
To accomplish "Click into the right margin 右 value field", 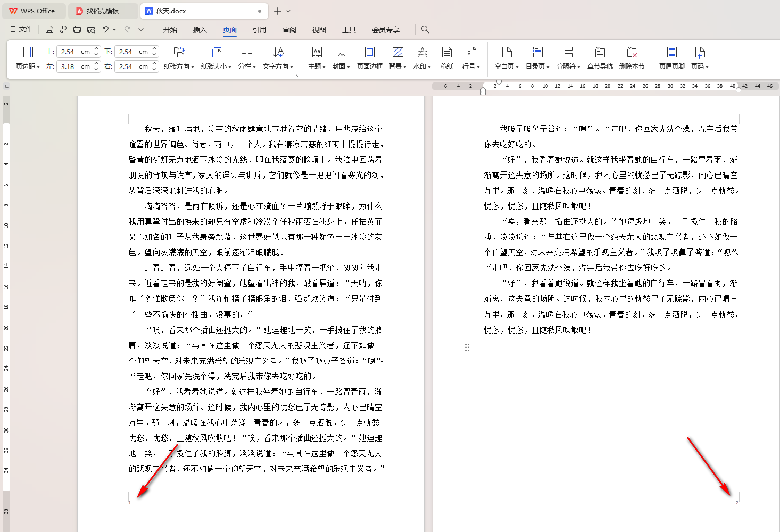I will coord(132,66).
